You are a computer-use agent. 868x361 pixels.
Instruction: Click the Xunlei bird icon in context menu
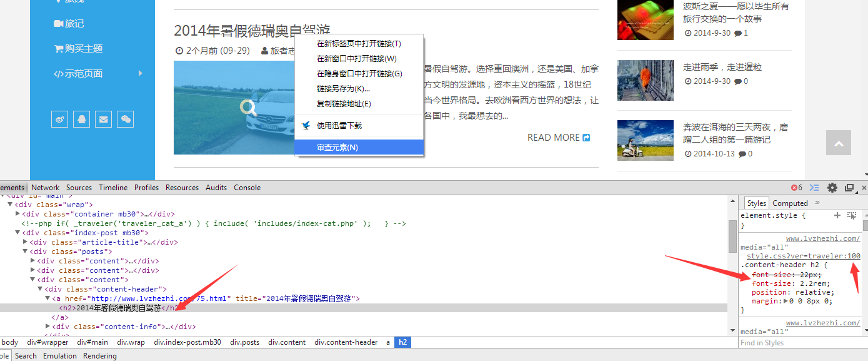pos(306,125)
